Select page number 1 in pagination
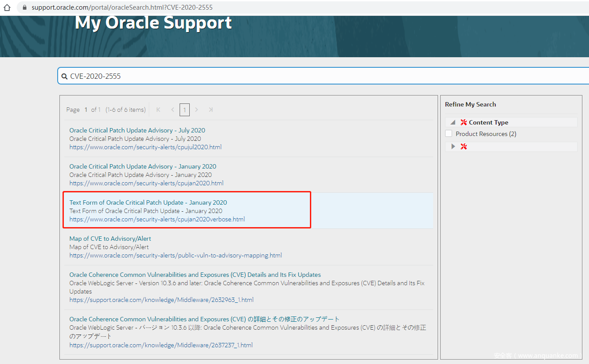Viewport: 589px width, 364px height. click(184, 110)
